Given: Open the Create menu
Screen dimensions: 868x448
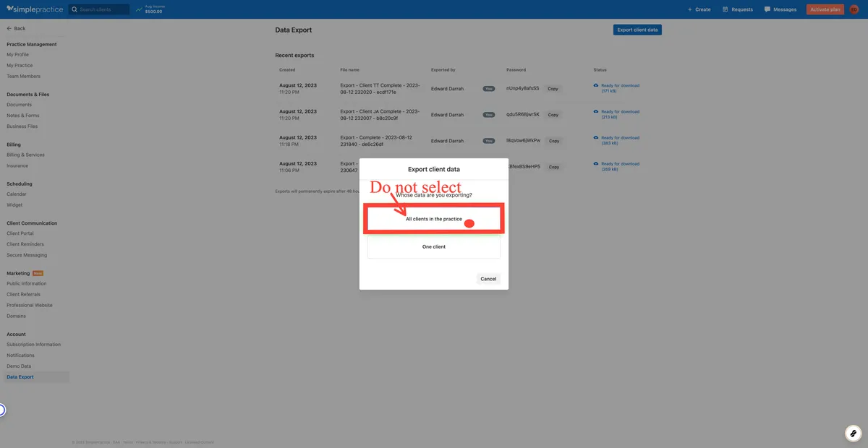Looking at the screenshot, I should (x=699, y=9).
